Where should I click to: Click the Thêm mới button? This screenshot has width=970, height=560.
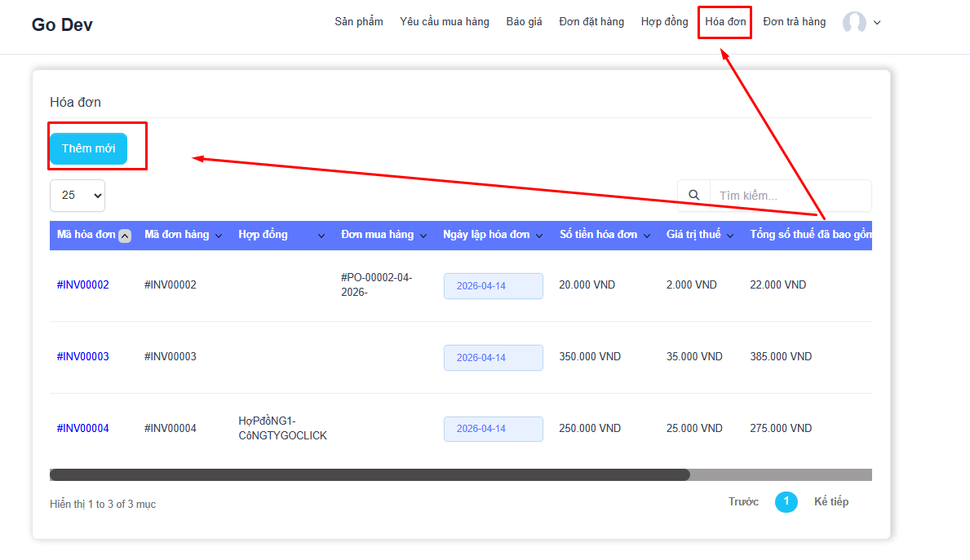89,148
